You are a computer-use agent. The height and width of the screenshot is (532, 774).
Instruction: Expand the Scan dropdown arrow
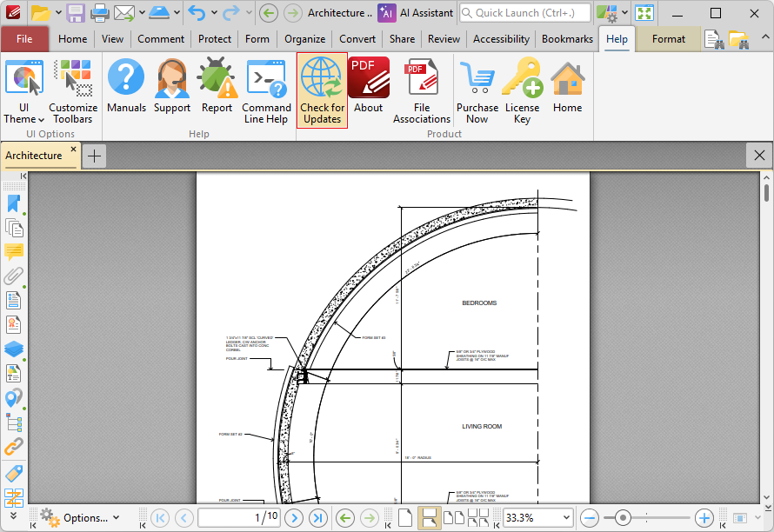coord(177,13)
